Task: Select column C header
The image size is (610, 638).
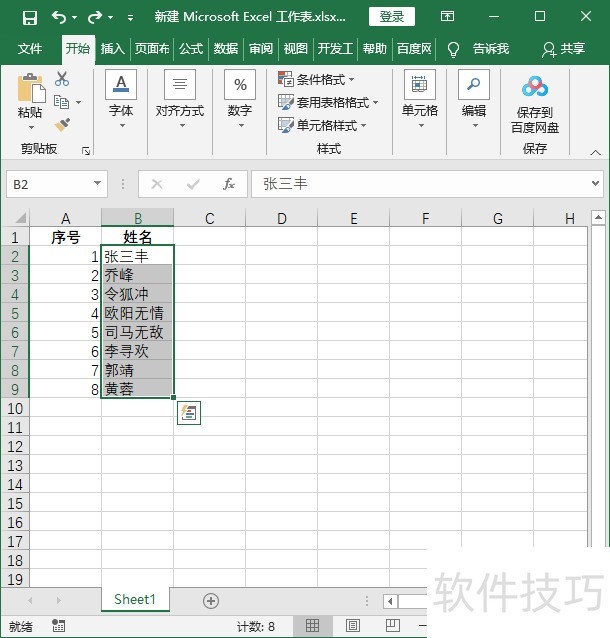Action: coord(210,218)
